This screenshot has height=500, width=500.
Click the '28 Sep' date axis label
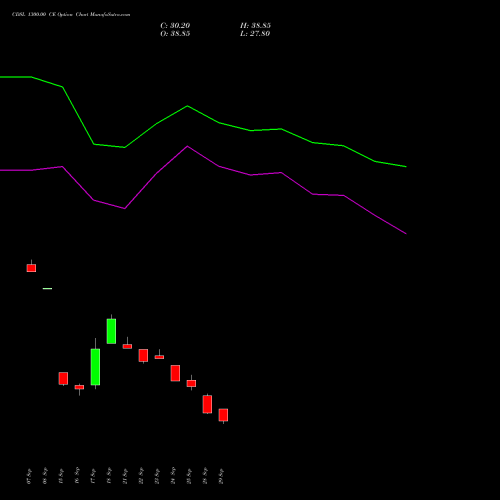[205, 476]
